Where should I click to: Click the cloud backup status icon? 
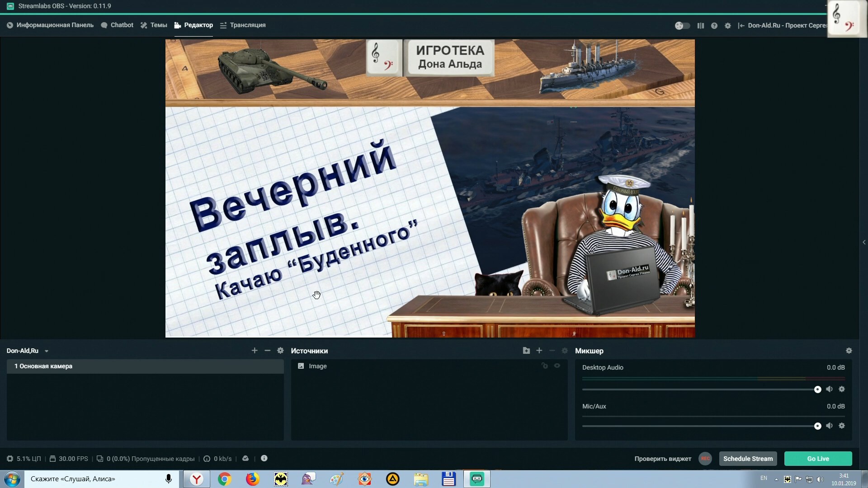point(245,458)
